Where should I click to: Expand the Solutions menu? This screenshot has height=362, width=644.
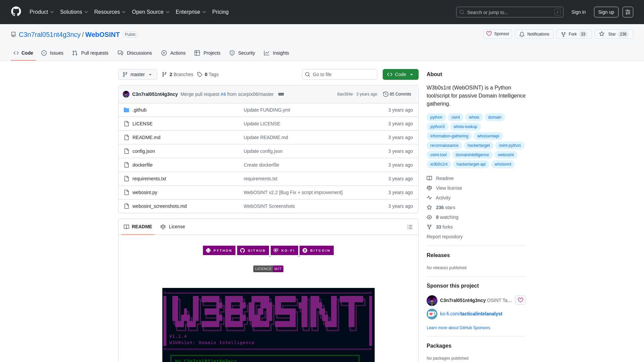[74, 12]
